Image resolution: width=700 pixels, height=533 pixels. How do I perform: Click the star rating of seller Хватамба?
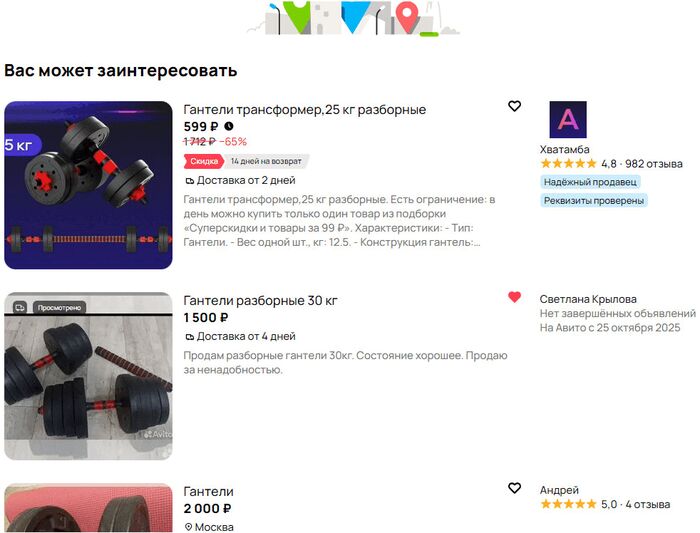tap(568, 164)
